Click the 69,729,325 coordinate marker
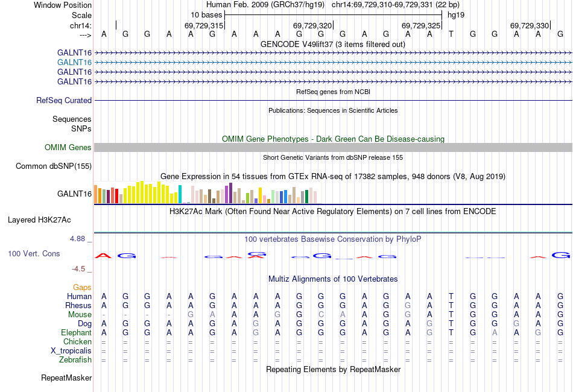 point(420,25)
